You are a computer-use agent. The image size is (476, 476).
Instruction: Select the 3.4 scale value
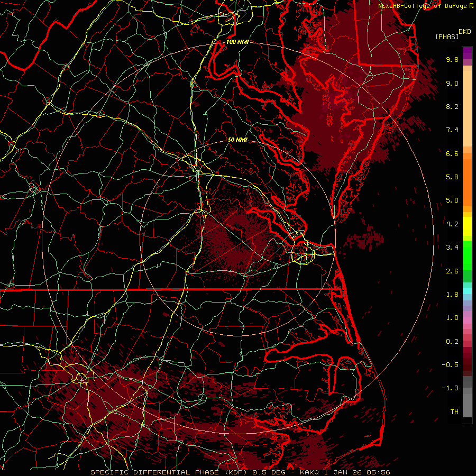tap(452, 248)
